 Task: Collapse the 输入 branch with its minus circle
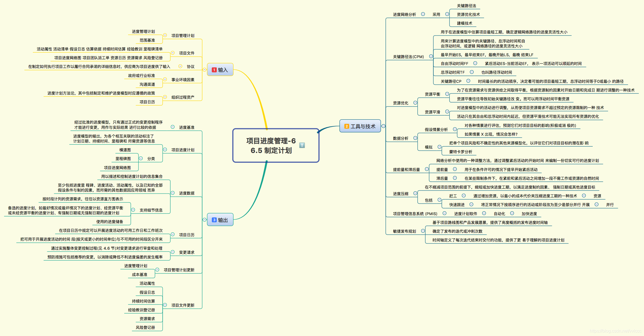click(204, 70)
